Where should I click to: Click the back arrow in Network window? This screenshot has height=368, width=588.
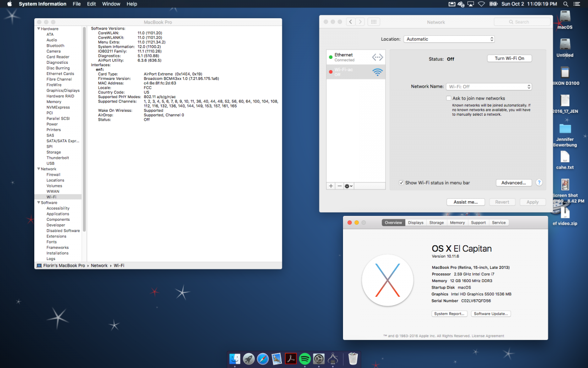[351, 22]
